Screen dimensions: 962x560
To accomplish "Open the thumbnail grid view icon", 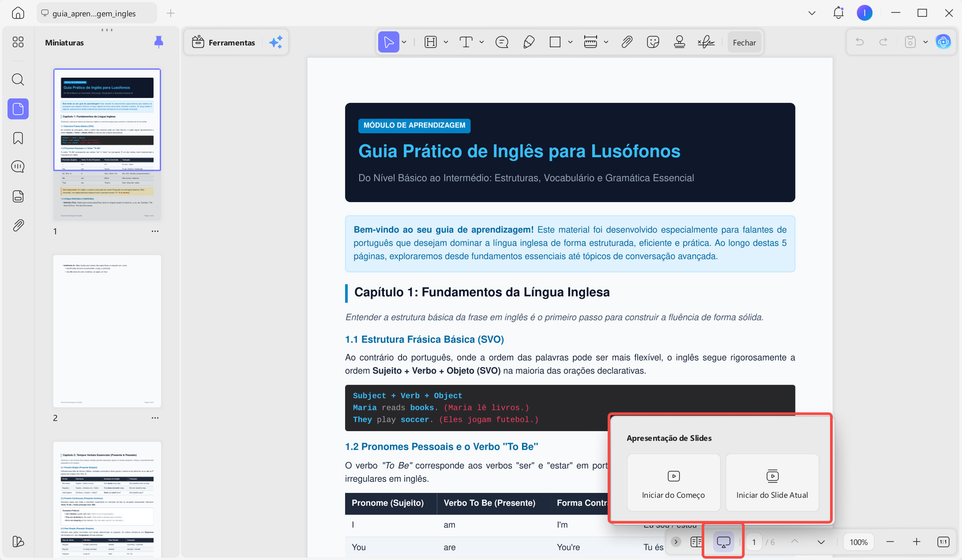I will 18,42.
